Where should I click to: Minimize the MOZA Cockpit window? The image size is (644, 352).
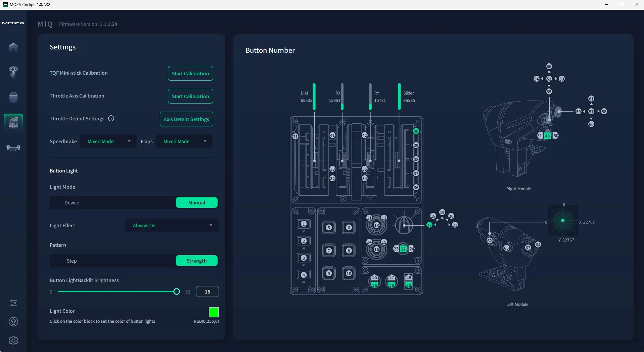click(x=606, y=4)
